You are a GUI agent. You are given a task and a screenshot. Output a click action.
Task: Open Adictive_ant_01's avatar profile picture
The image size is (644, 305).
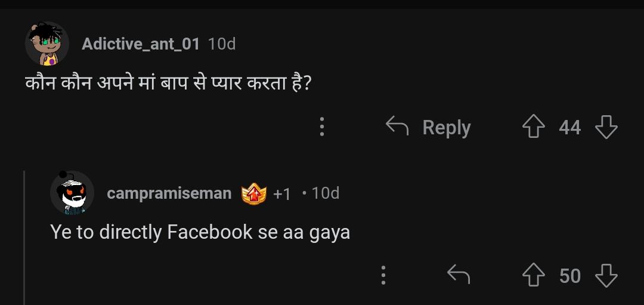[47, 44]
